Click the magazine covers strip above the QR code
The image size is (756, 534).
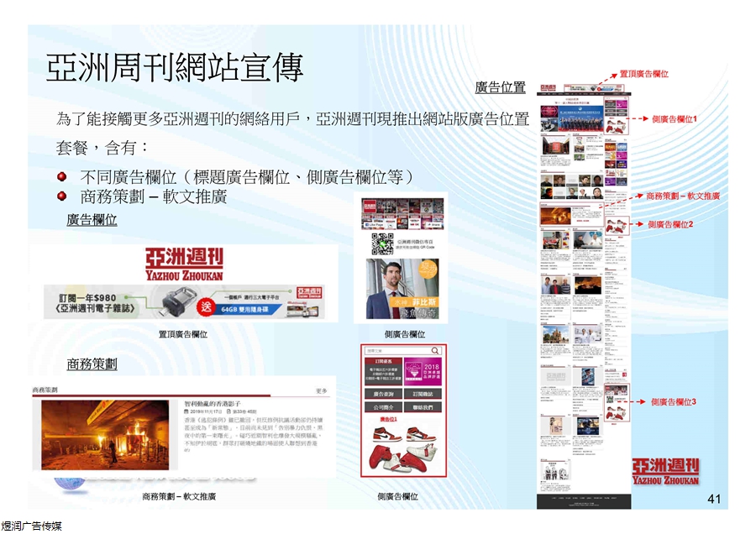point(402,213)
